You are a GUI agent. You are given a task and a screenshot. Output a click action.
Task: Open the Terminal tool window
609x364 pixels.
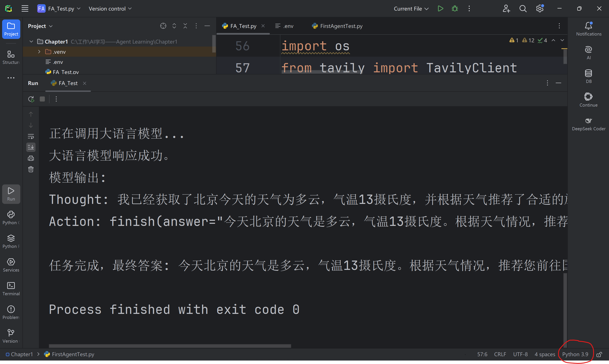coord(11,289)
